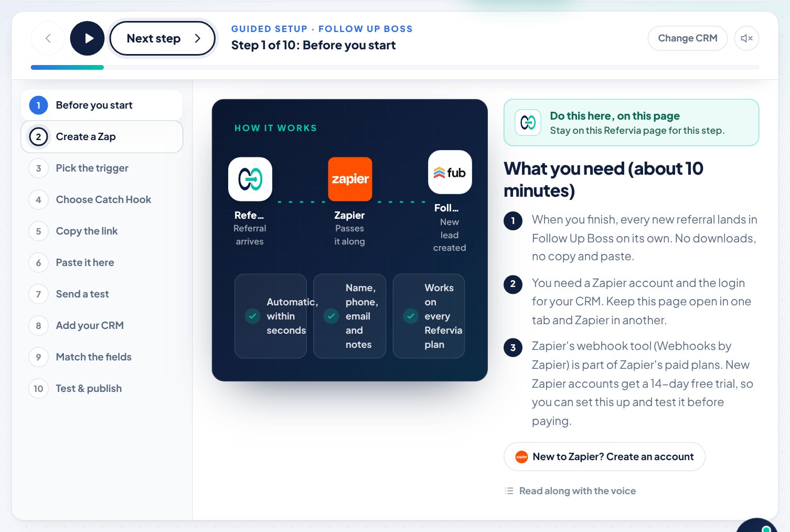The height and width of the screenshot is (532, 790).
Task: Click Refervia icon in Do this here banner
Action: click(528, 123)
